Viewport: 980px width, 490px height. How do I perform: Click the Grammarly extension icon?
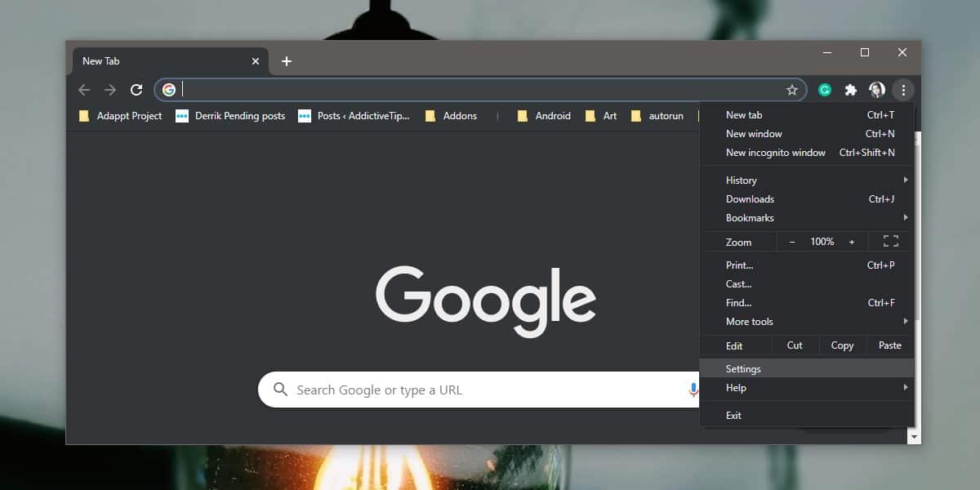click(x=825, y=90)
